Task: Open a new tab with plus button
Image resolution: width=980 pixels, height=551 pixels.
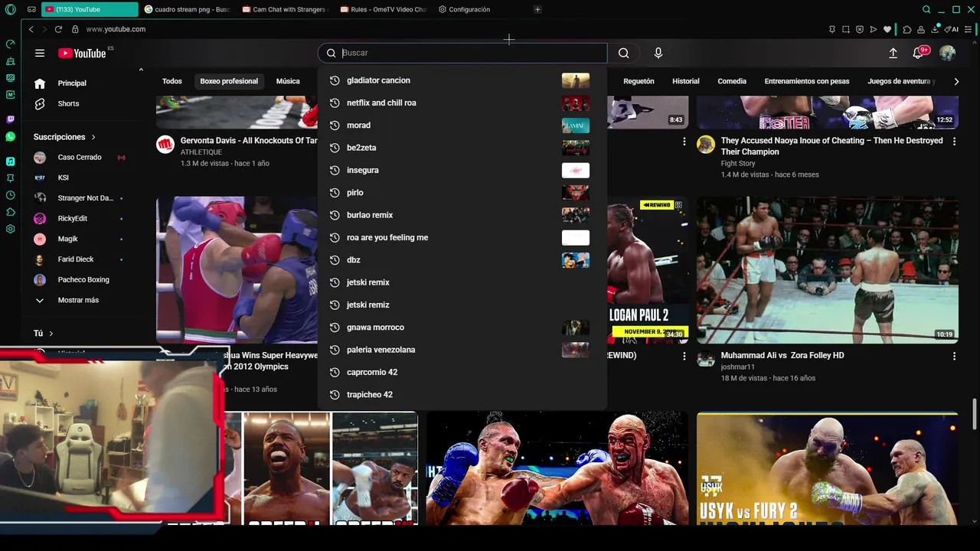Action: [x=537, y=9]
